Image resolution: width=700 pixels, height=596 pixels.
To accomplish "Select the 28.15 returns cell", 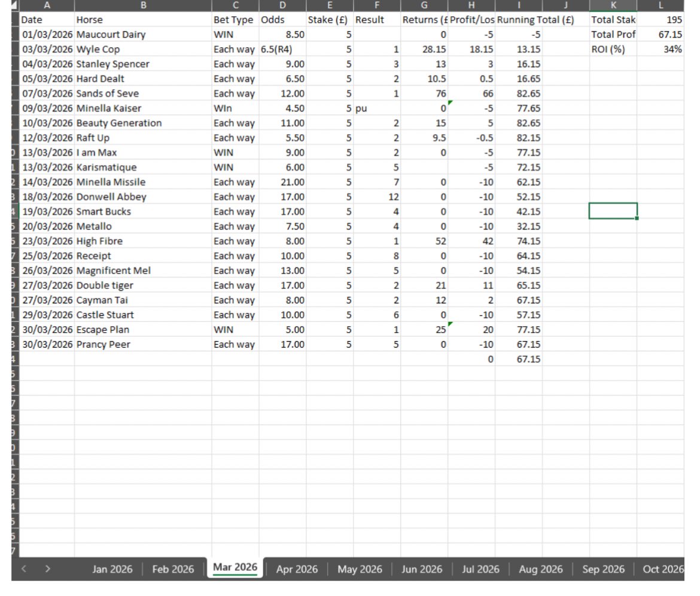I will [424, 49].
